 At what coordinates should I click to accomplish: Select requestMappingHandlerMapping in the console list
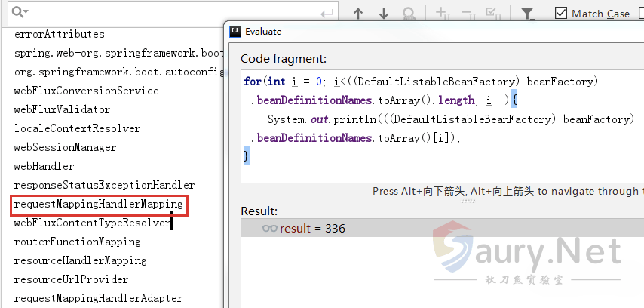point(98,205)
